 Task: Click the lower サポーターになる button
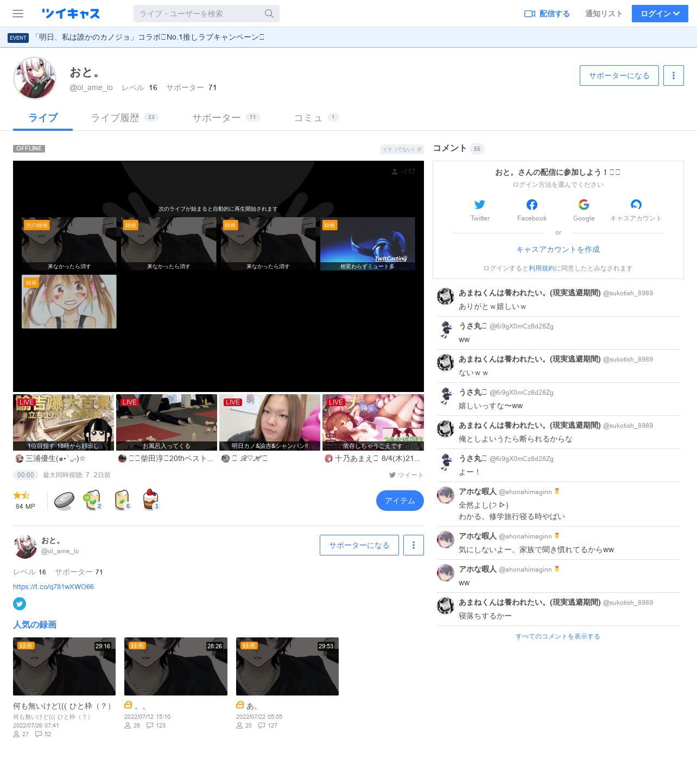(x=359, y=545)
